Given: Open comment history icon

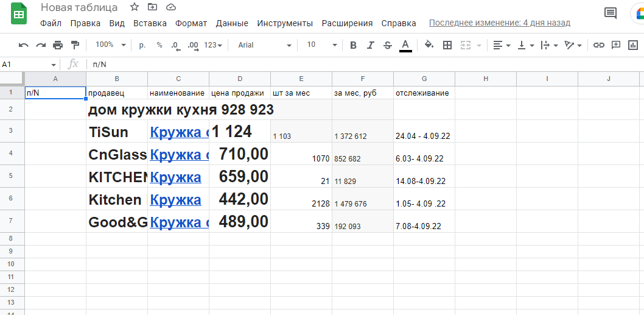Looking at the screenshot, I should [611, 13].
